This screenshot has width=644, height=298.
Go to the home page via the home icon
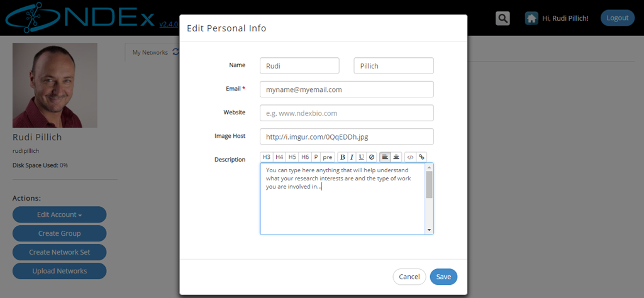click(x=531, y=18)
